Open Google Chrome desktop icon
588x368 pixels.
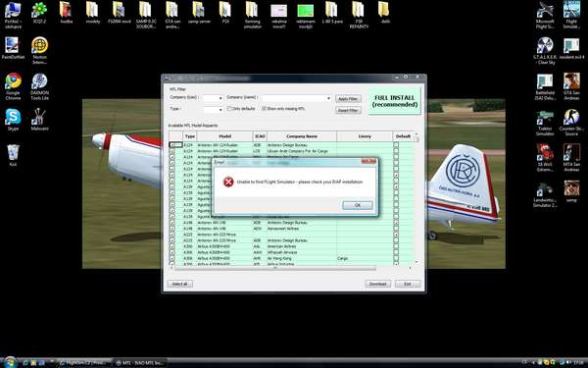[x=13, y=86]
